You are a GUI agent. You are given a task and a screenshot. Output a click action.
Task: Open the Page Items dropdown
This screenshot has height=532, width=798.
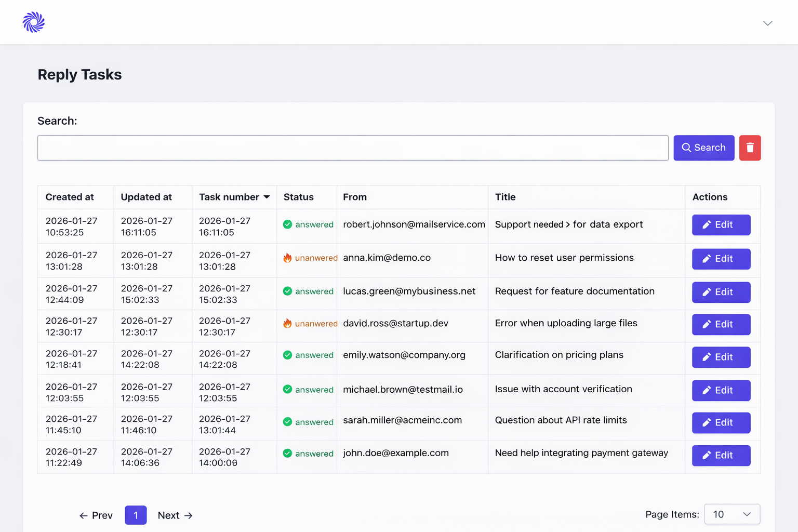click(731, 514)
